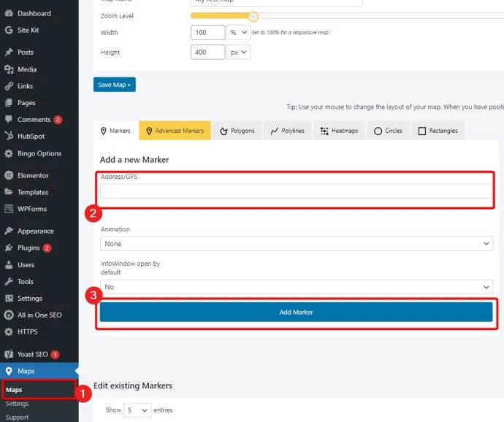504x422 pixels.
Task: Open Posts via its pin icon
Action: pos(9,52)
